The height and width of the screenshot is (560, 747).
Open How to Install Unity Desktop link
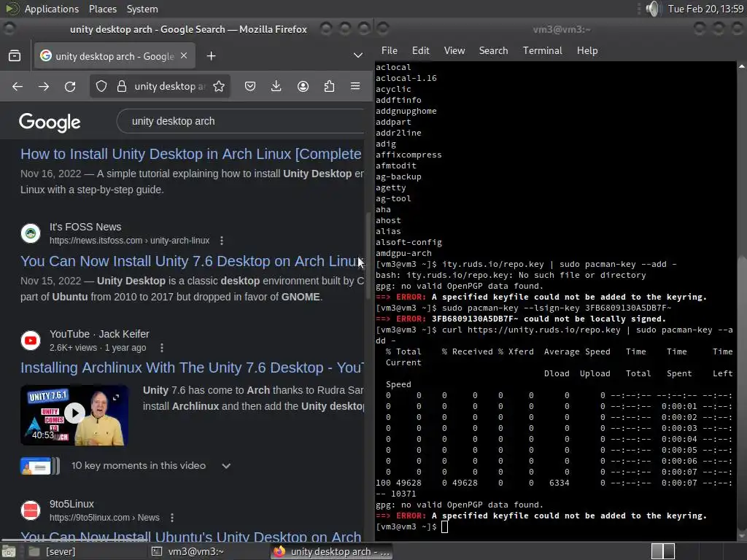[191, 154]
